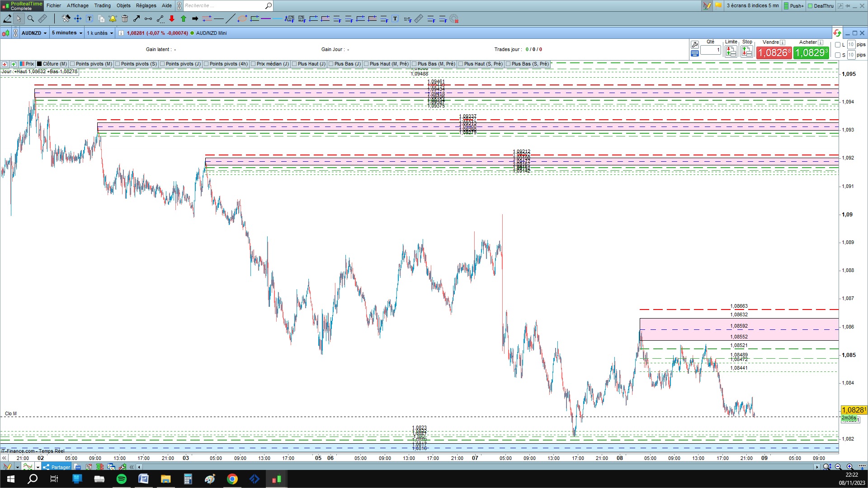Open the Réglages menu
This screenshot has width=868, height=488.
point(146,5)
